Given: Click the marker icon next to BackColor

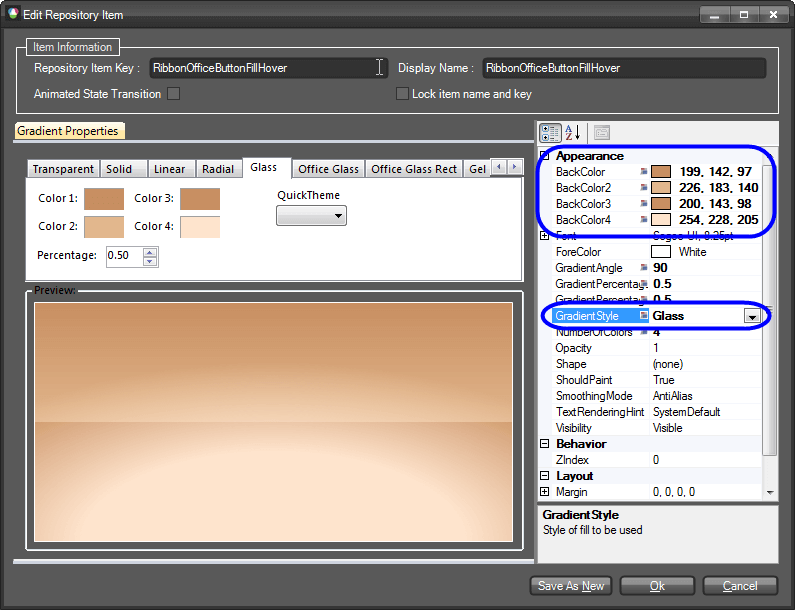Looking at the screenshot, I should (x=643, y=172).
